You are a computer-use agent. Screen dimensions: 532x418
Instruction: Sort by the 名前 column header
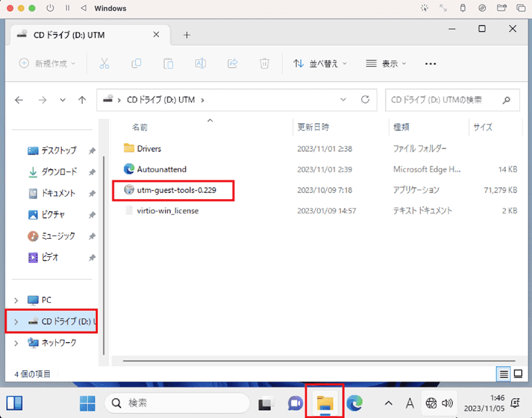pyautogui.click(x=140, y=127)
